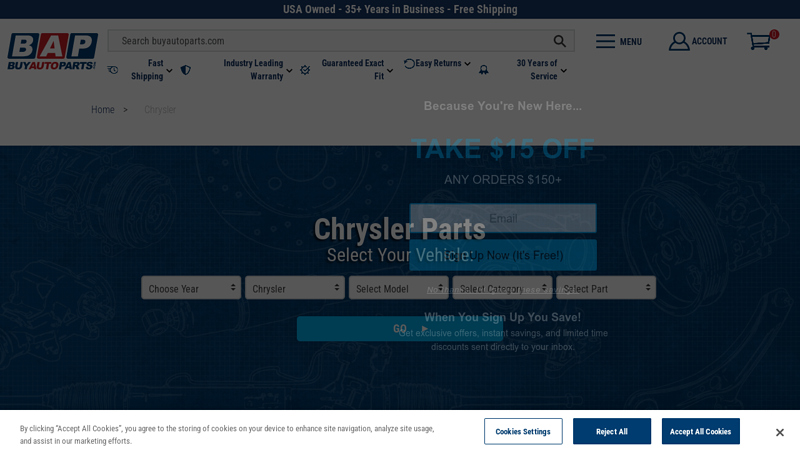The width and height of the screenshot is (800, 450).
Task: Open the Chrysler make selector
Action: [295, 288]
